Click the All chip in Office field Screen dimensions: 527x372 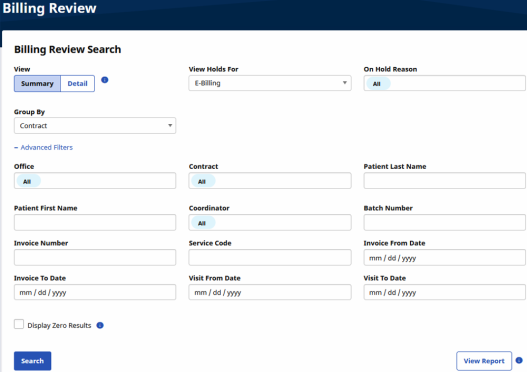click(29, 181)
